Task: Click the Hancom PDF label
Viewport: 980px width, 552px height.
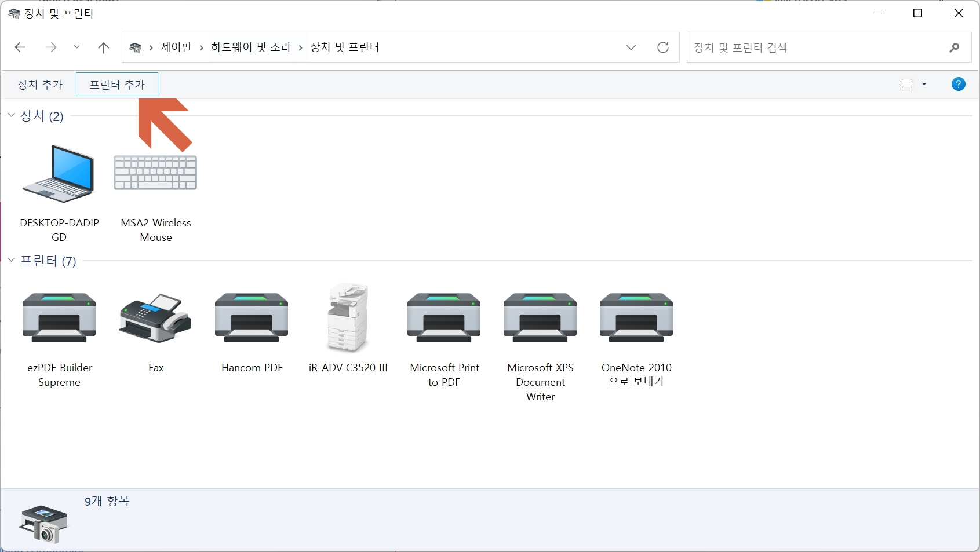Action: pyautogui.click(x=252, y=368)
